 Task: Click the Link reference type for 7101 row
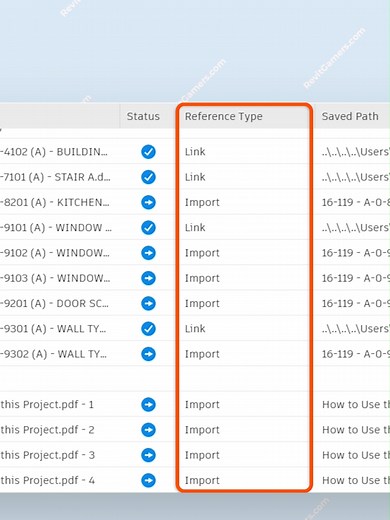[195, 177]
